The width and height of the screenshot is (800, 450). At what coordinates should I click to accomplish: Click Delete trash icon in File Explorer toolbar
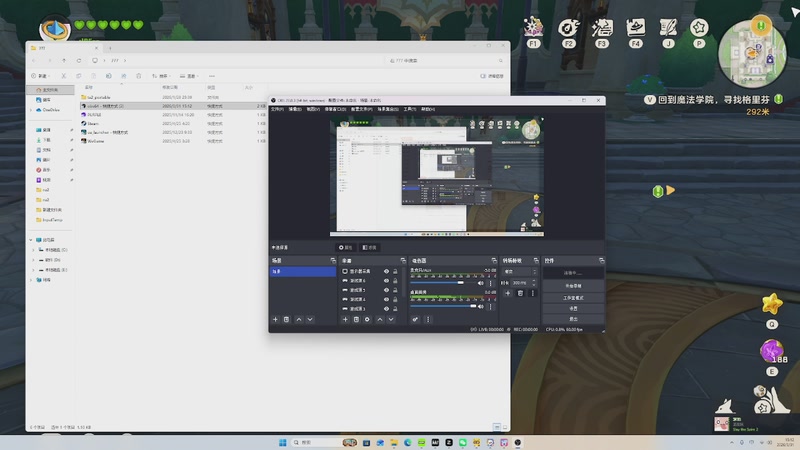point(138,76)
